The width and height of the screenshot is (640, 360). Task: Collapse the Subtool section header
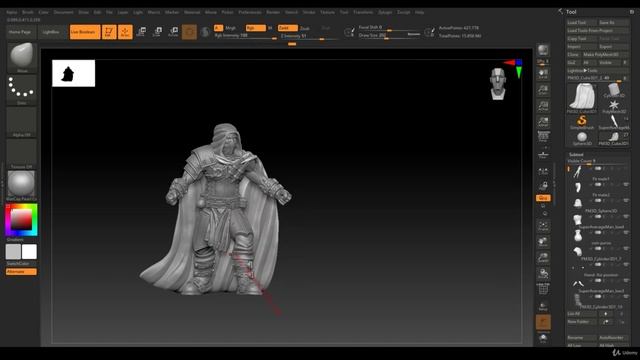coord(576,154)
